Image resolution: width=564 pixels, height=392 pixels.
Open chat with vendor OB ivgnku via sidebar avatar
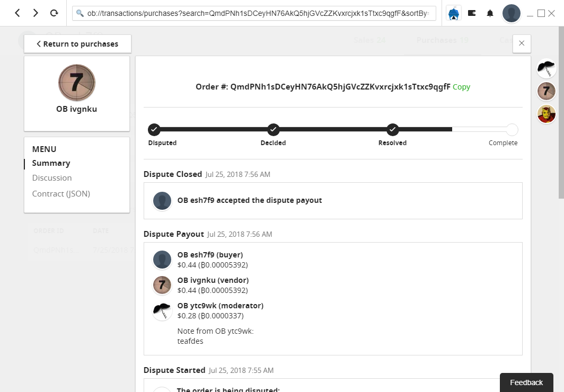click(546, 91)
